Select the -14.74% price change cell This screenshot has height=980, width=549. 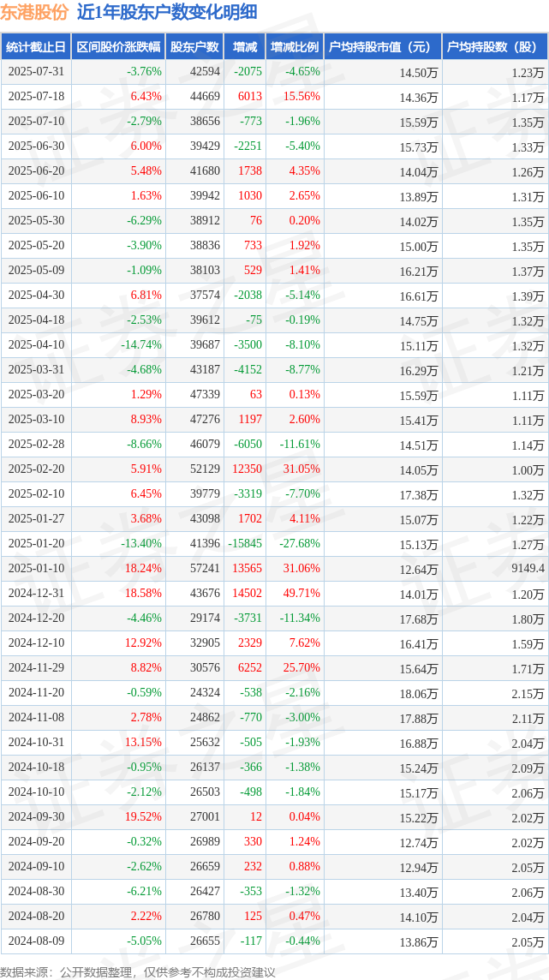click(141, 345)
